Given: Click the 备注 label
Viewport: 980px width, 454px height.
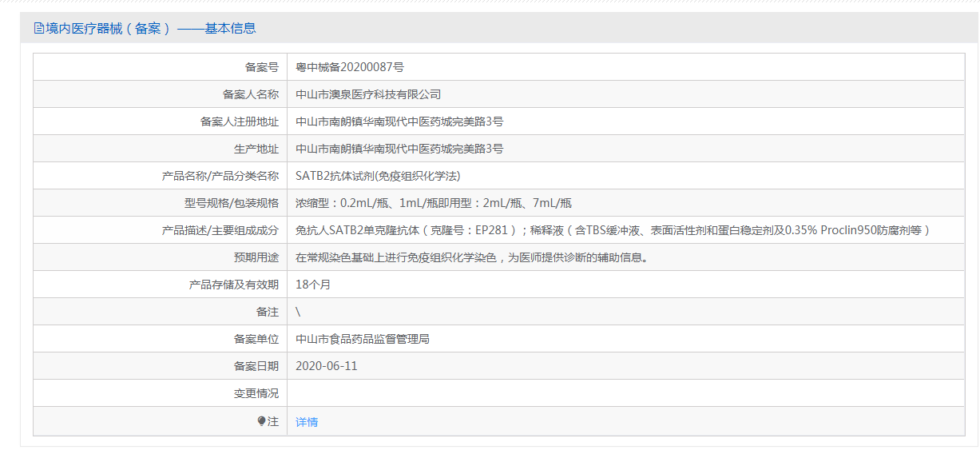Looking at the screenshot, I should 268,312.
